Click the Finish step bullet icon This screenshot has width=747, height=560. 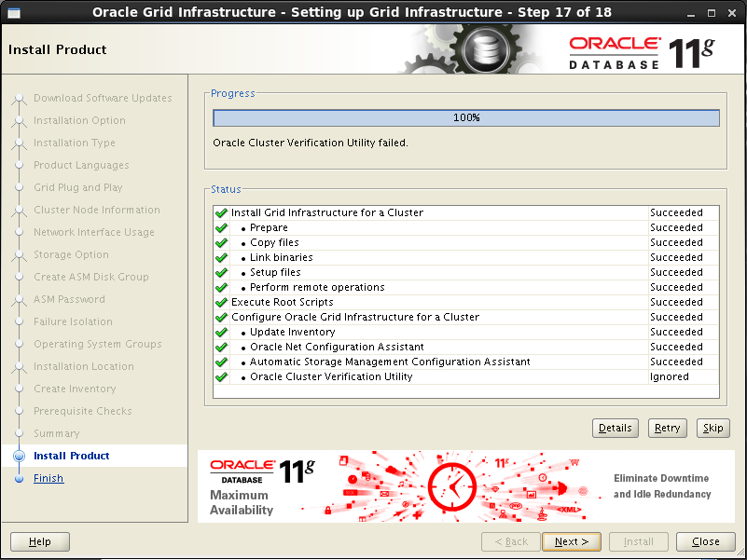[19, 479]
